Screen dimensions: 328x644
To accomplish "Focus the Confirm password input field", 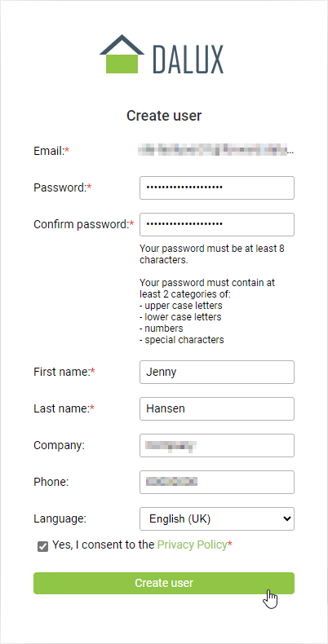I will [x=217, y=224].
